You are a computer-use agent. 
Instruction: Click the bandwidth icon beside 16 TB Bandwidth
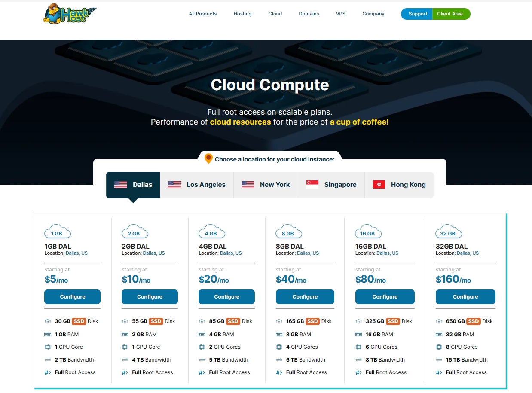(x=439, y=360)
